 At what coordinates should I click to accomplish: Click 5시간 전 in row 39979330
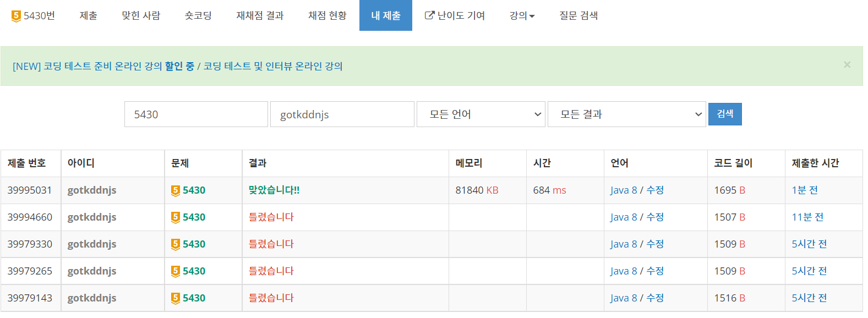809,244
